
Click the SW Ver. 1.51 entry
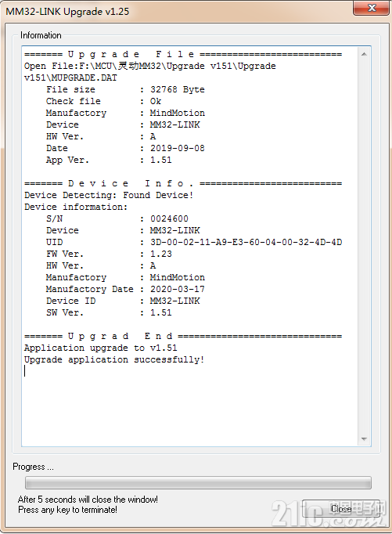[109, 312]
